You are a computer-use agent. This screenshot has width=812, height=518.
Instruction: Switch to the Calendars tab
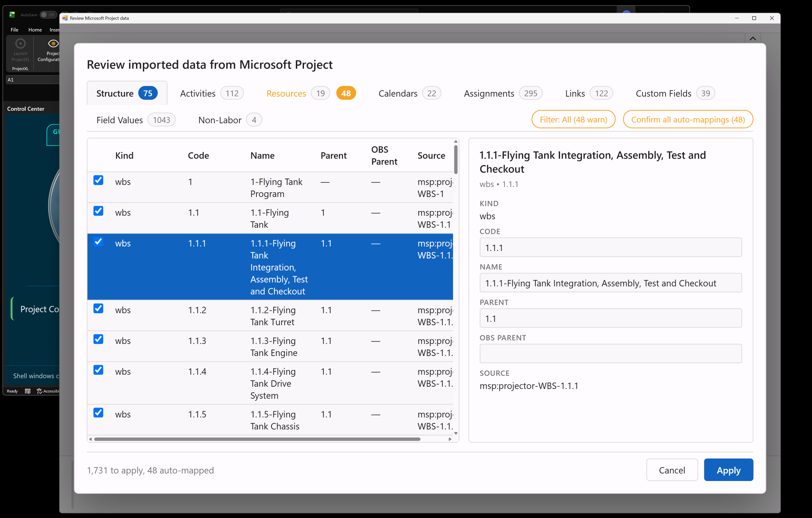coord(410,93)
